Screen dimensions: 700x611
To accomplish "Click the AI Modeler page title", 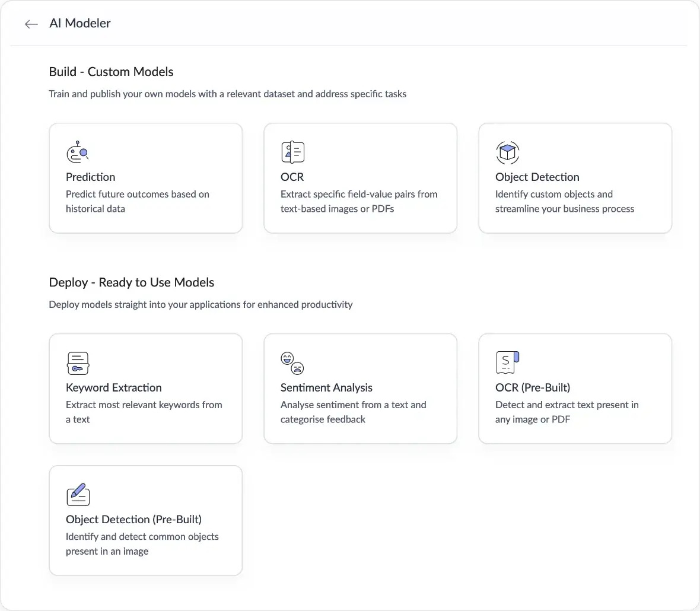I will [x=80, y=23].
